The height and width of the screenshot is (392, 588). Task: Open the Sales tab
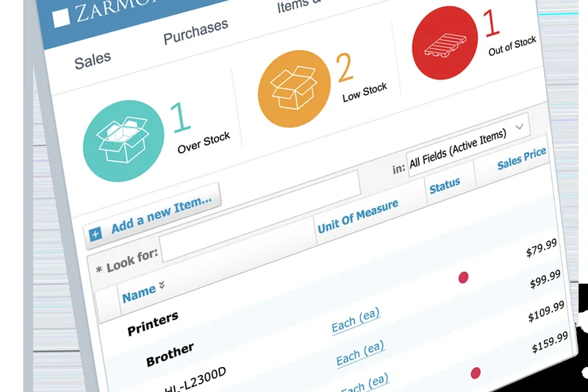pyautogui.click(x=93, y=60)
